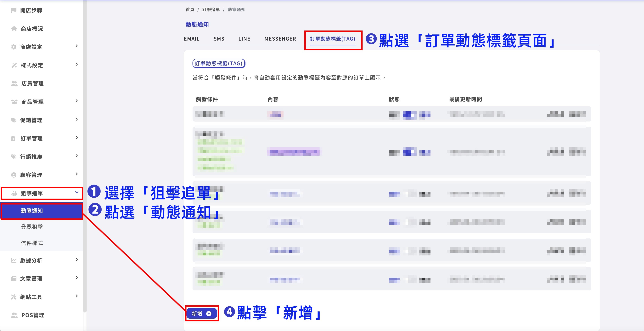This screenshot has width=644, height=331.
Task: Open the 開店步驟 menu item
Action: (x=31, y=10)
